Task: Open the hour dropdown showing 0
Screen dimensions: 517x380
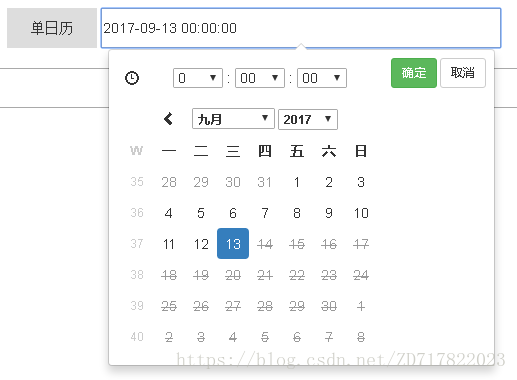Action: tap(198, 78)
